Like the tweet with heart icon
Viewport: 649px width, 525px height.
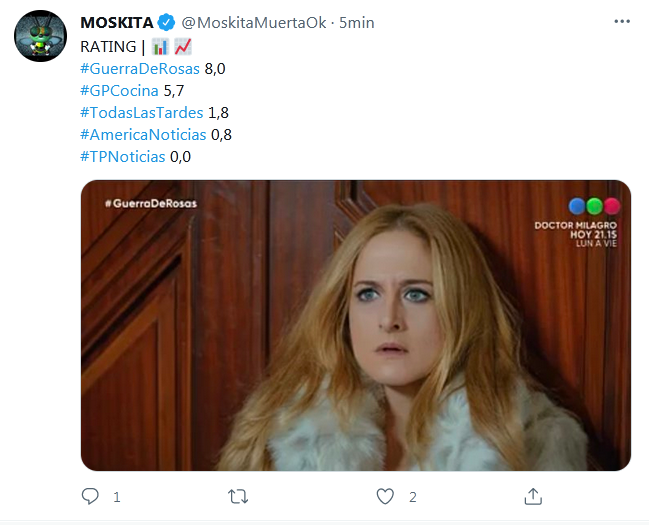[385, 496]
